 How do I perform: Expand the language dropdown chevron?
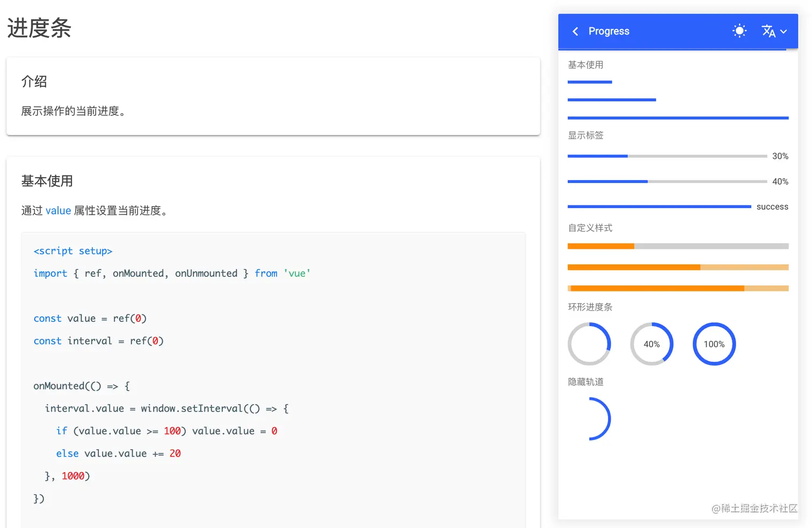784,32
